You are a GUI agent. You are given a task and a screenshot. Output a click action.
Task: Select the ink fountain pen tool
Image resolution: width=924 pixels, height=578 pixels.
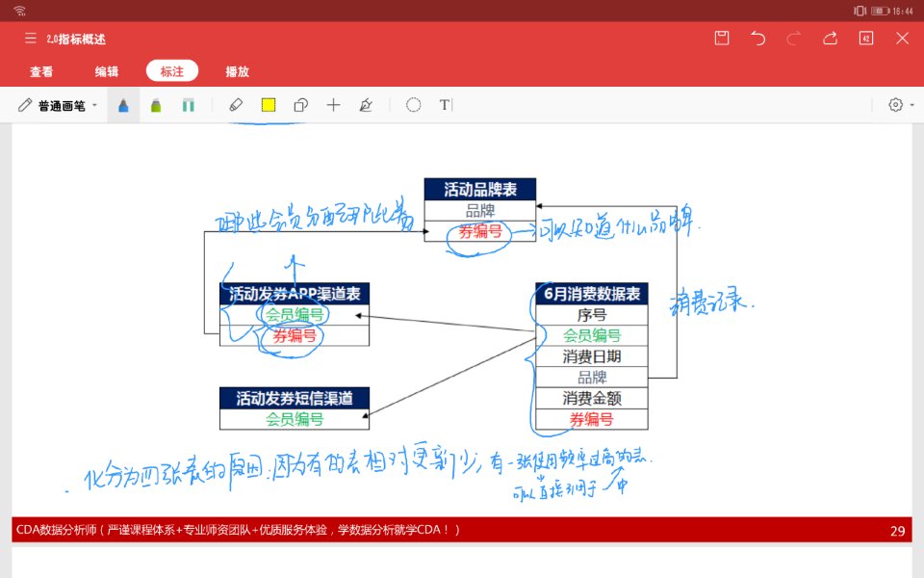coord(366,105)
